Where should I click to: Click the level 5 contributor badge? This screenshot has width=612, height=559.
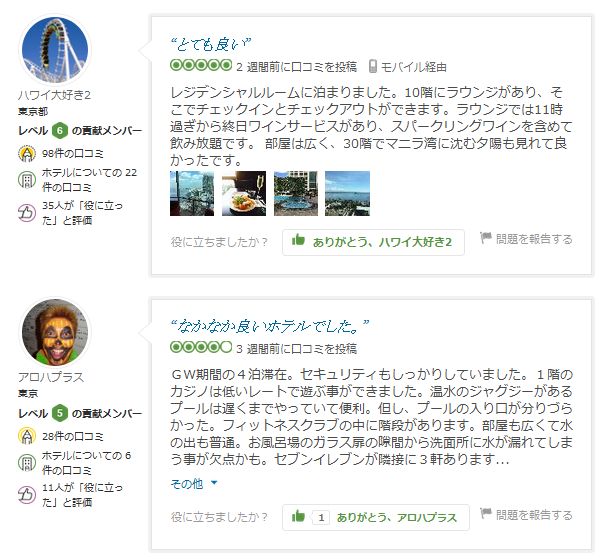pos(60,413)
